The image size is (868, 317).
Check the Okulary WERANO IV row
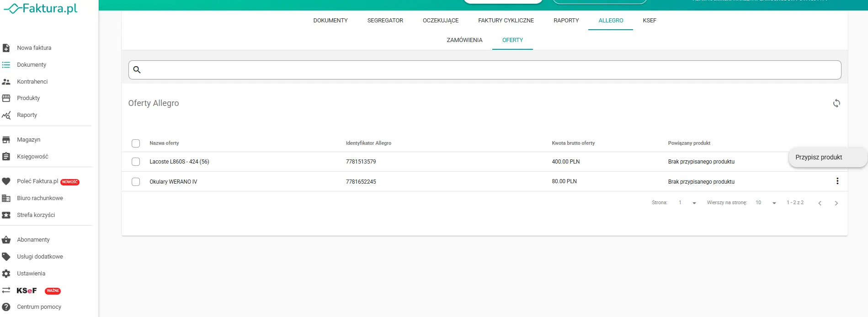[136, 182]
